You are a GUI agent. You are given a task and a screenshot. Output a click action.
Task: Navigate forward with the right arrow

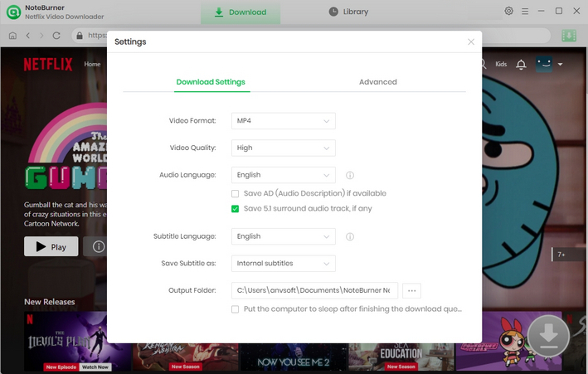(x=41, y=36)
